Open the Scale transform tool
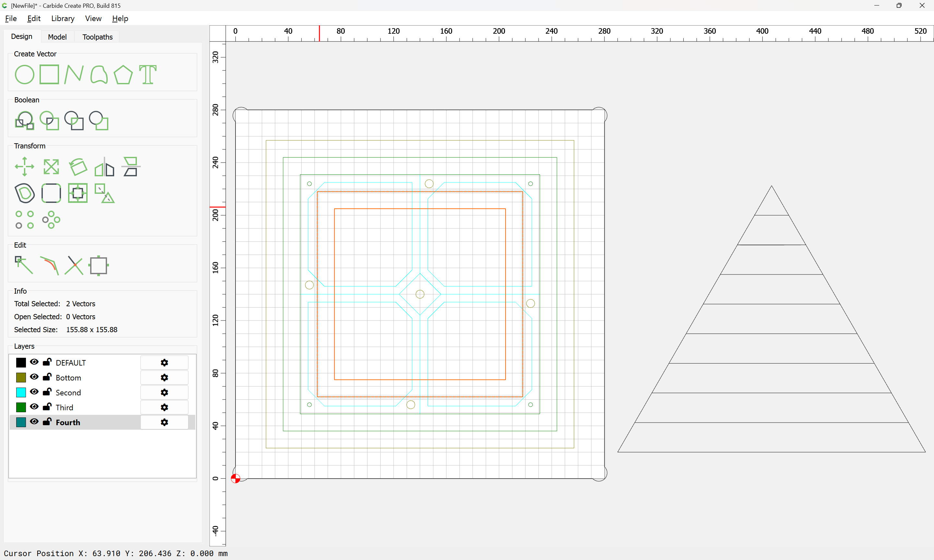This screenshot has height=560, width=934. (51, 167)
